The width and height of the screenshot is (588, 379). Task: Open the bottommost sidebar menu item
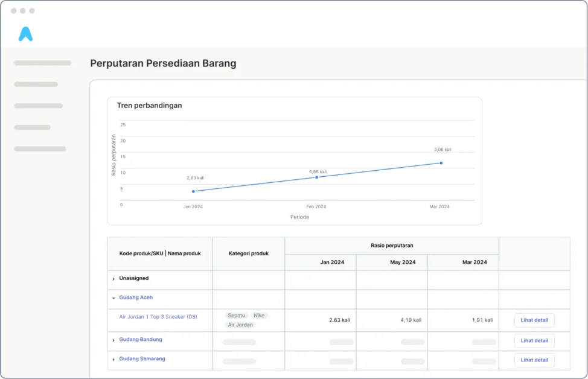(x=40, y=148)
